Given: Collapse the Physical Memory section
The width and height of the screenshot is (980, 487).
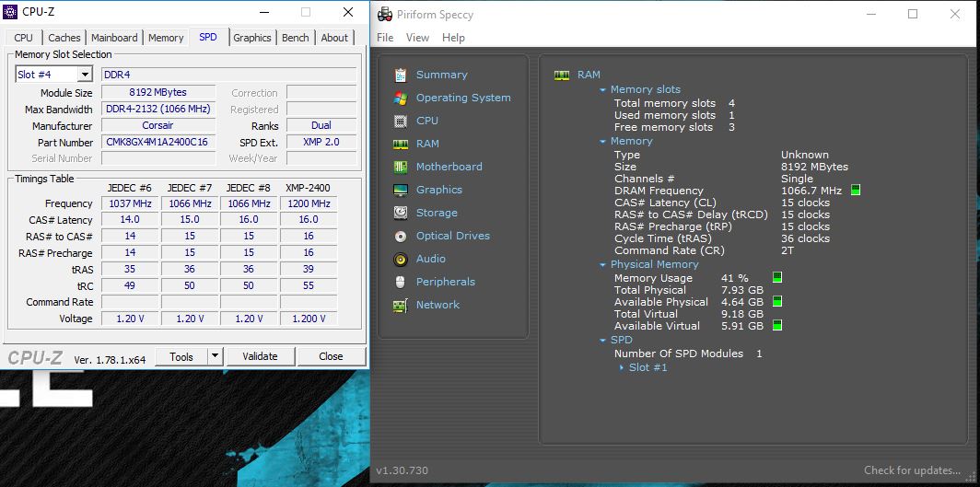Looking at the screenshot, I should [x=602, y=265].
